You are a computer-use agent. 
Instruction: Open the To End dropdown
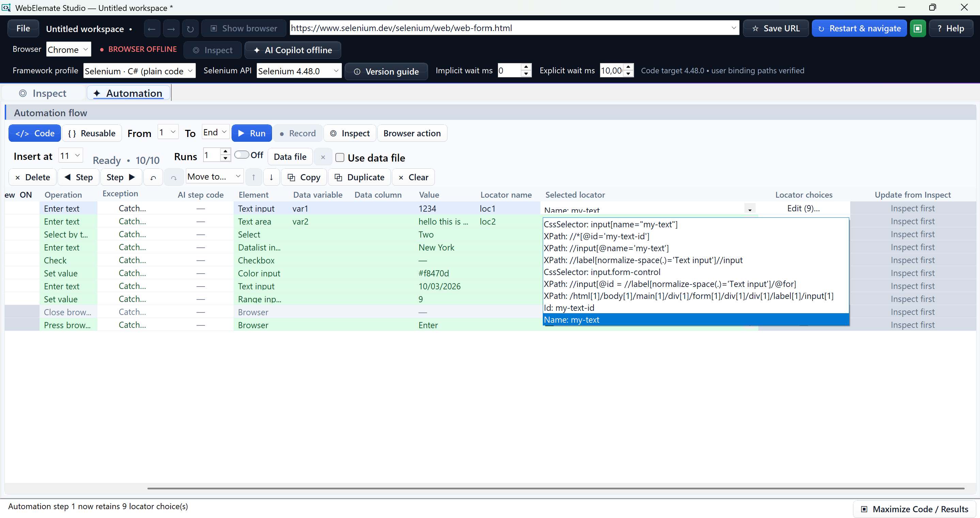coord(215,132)
